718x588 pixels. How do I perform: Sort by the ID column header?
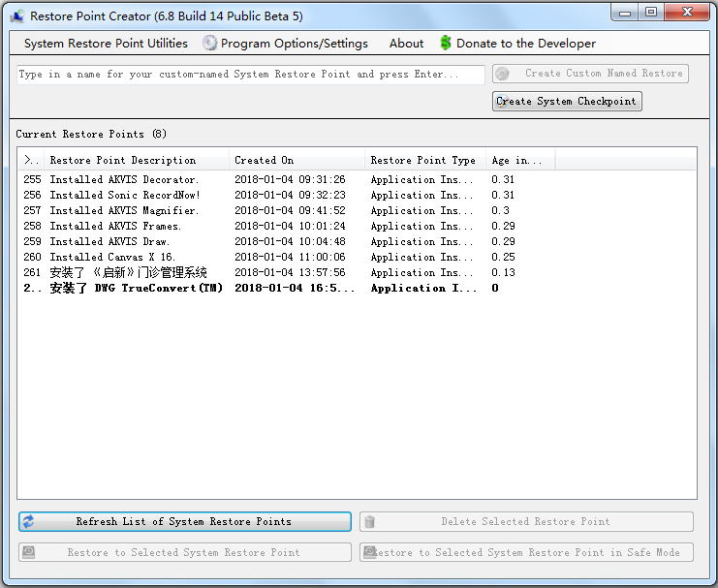(31, 160)
